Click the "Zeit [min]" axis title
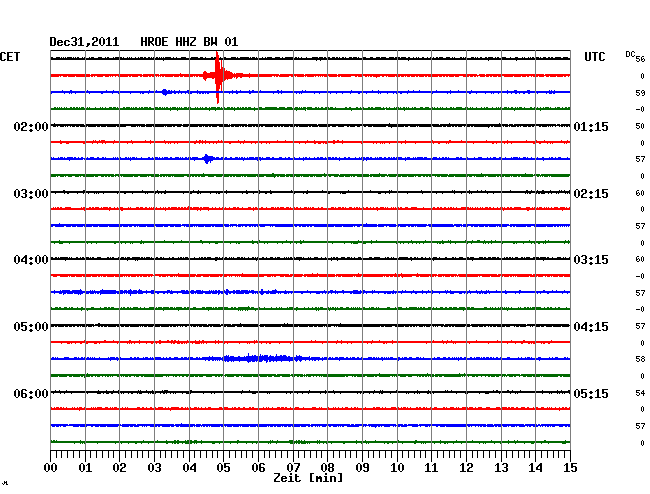 (x=308, y=478)
